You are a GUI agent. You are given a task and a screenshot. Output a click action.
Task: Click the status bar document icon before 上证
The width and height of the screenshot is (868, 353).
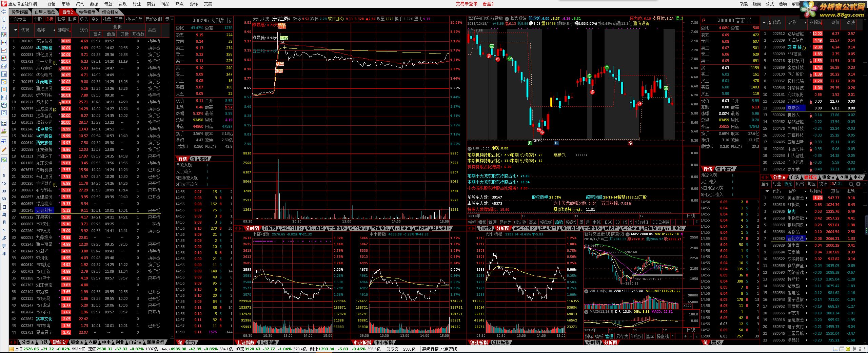coord(11,349)
